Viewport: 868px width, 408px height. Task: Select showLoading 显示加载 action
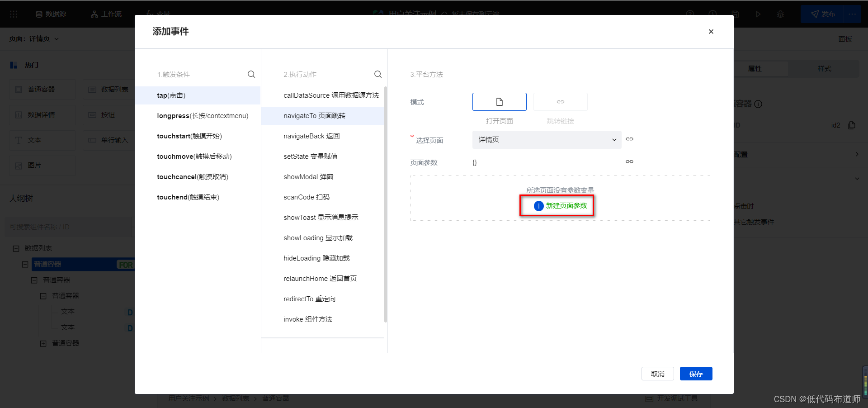[323, 238]
